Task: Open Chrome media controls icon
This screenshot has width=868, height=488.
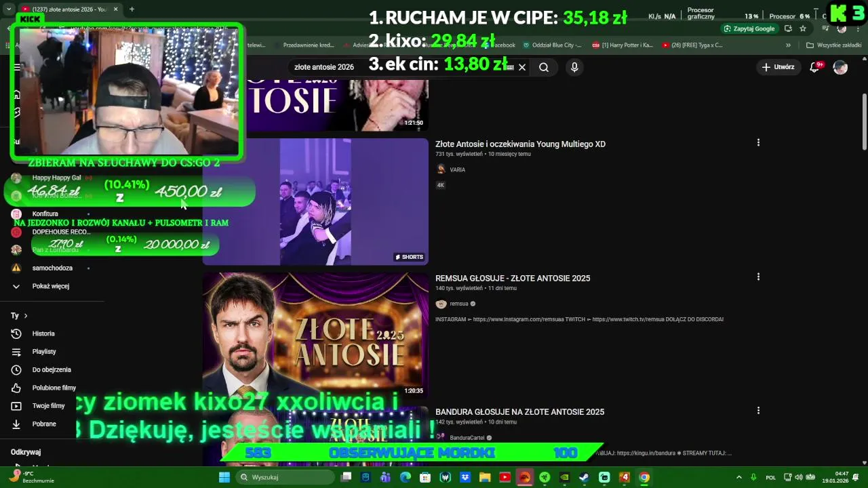Action: pos(825,28)
